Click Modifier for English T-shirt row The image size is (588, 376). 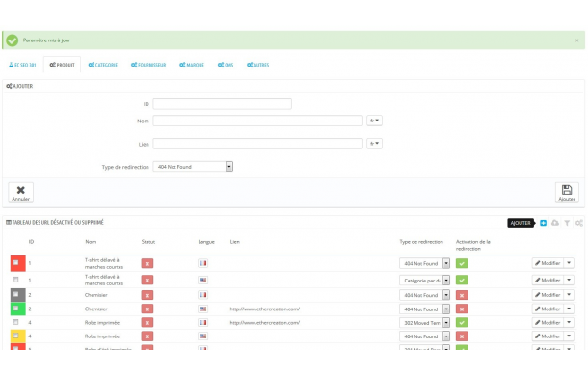[548, 280]
